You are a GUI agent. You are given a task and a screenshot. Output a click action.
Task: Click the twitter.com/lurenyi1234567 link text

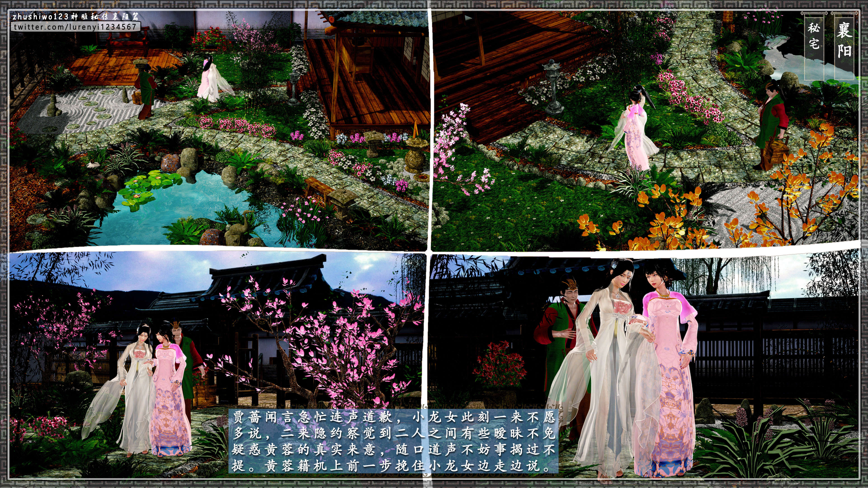coord(75,27)
